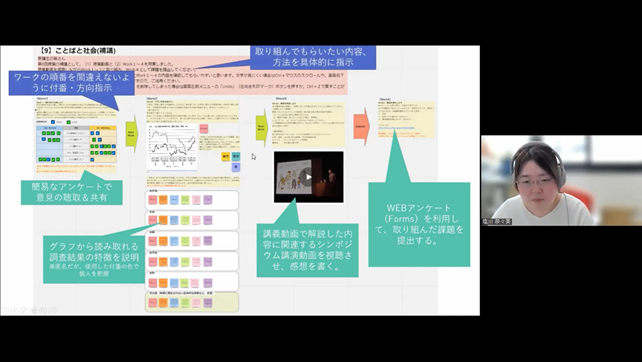The image size is (642, 362).
Task: Click callout 取り組んでもらいたい内容、方法を具体的に指示
Action: point(313,57)
